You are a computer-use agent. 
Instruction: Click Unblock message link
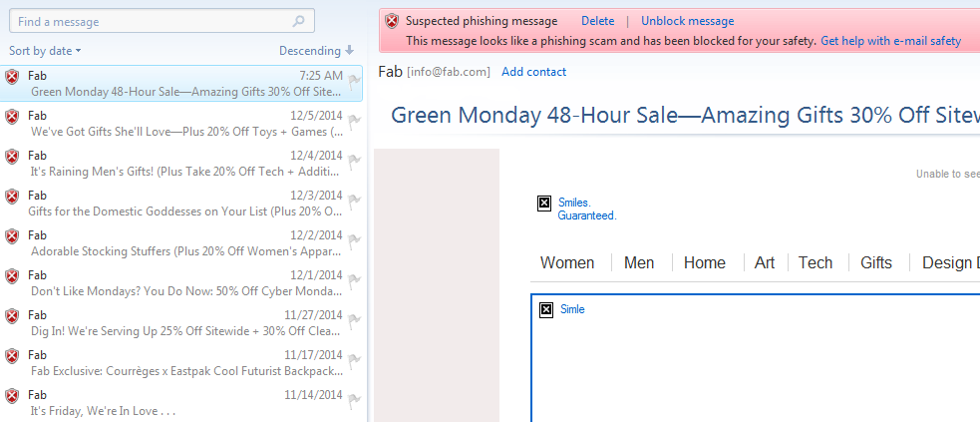click(687, 21)
